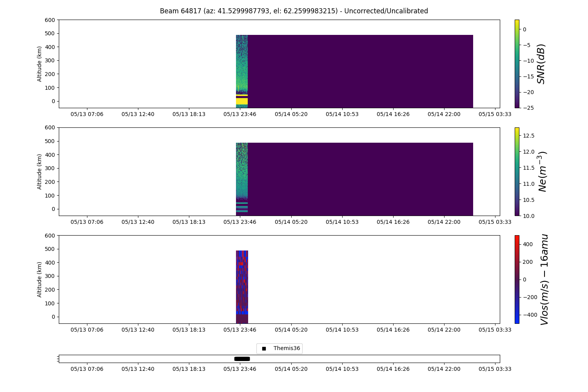Image resolution: width=588 pixels, height=392 pixels.
Task: Click 05/13 18:13 tick under Ne plot
Action: [x=189, y=222]
